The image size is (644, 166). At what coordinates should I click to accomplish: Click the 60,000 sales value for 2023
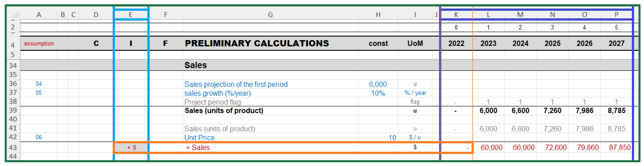pyautogui.click(x=491, y=147)
